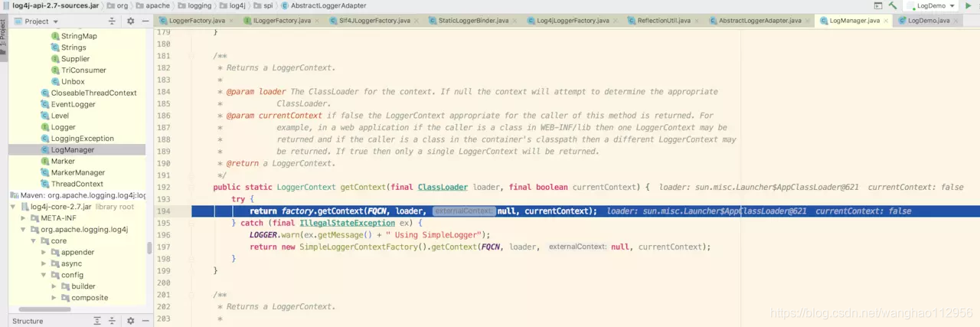Select MarkerManager in project tree
This screenshot has width=980, height=327.
[x=72, y=173]
